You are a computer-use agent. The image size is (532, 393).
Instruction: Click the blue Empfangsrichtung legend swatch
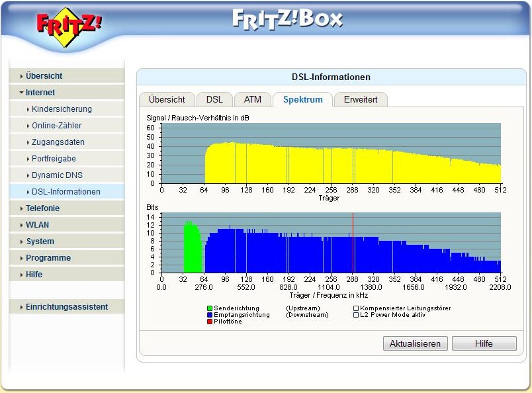(x=210, y=315)
